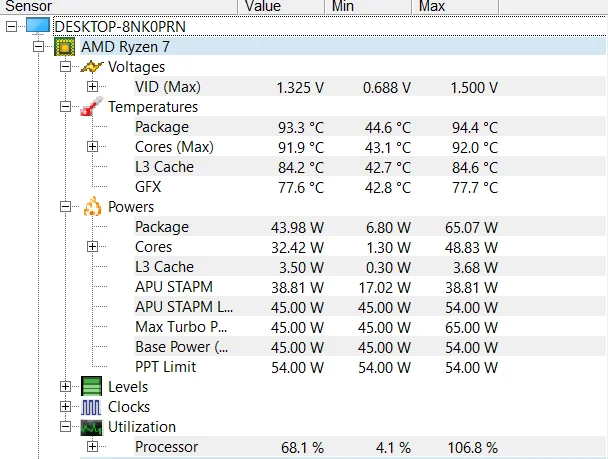Select the Package temperature row label
The image size is (608, 459).
point(162,127)
